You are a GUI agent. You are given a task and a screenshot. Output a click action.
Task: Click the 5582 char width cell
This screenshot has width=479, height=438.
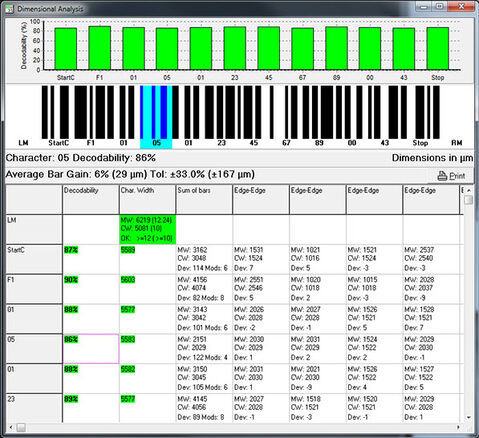click(x=147, y=378)
